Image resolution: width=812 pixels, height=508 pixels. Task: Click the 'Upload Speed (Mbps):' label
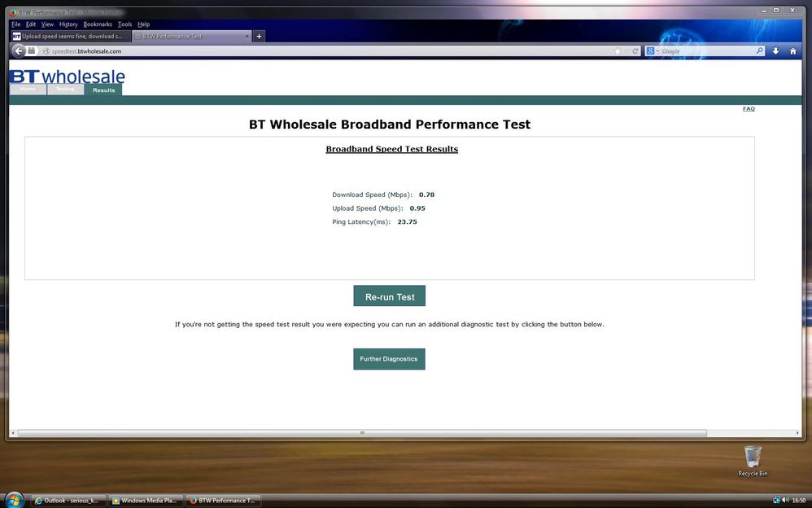pyautogui.click(x=368, y=208)
